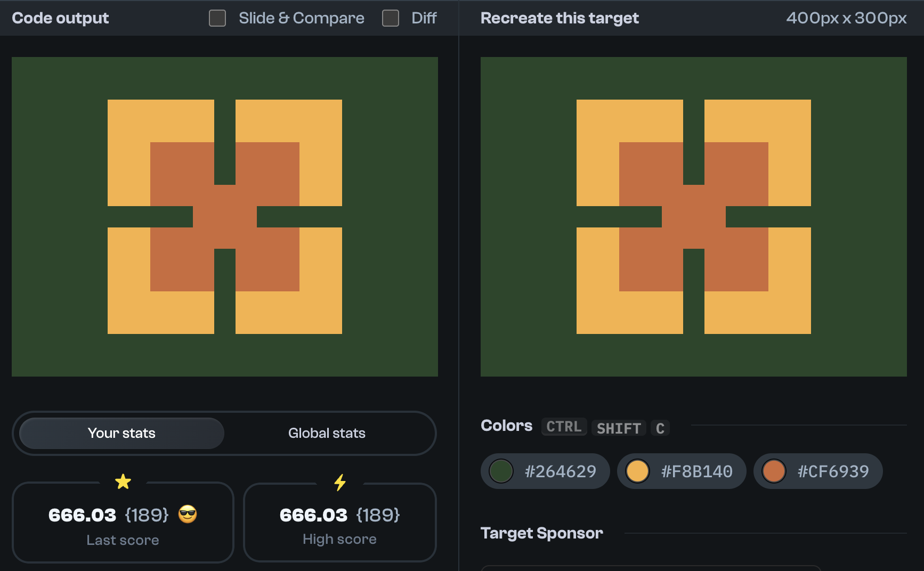Click the orange circle in the #CF6939 swatch
The height and width of the screenshot is (571, 924).
point(774,471)
